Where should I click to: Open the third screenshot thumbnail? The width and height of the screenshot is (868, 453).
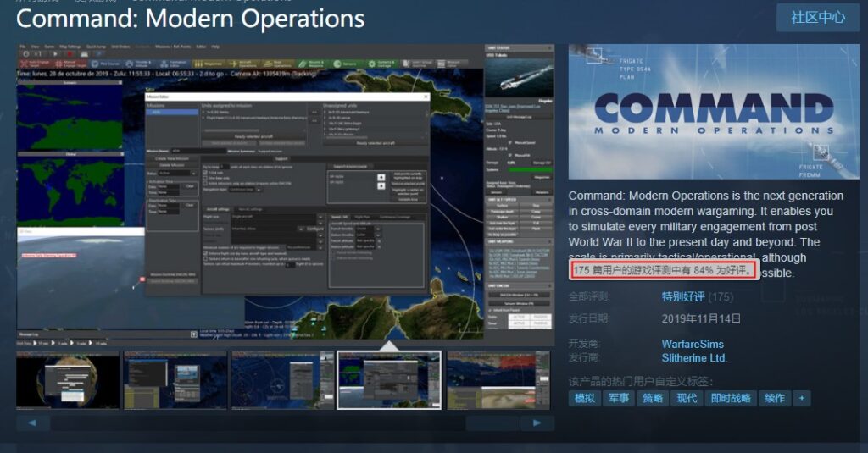(282, 380)
